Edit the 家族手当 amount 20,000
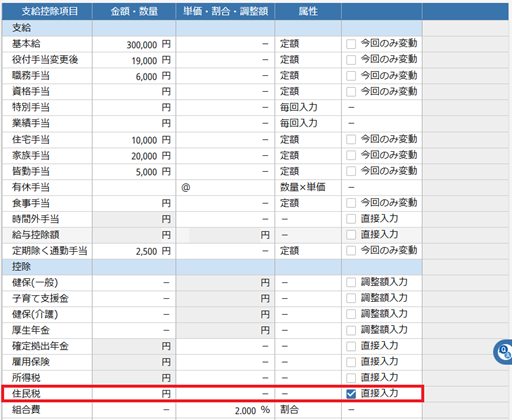The image size is (512, 420). (134, 155)
